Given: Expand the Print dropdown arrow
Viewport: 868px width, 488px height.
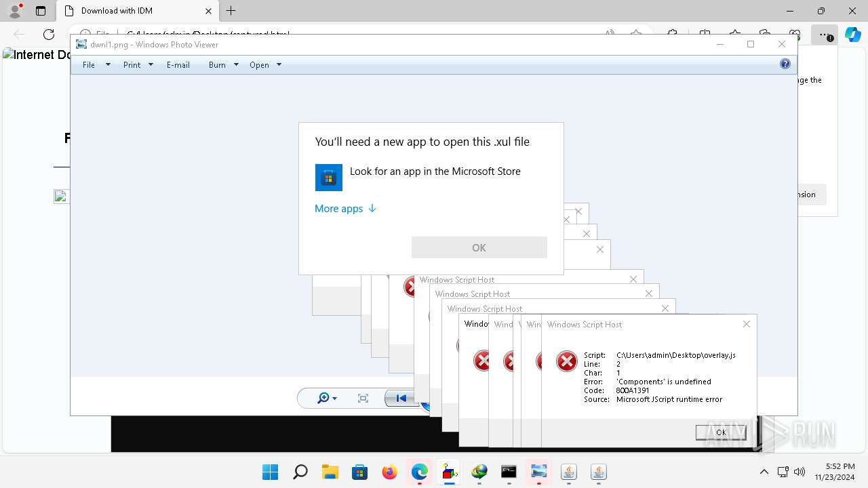Looking at the screenshot, I should click(x=151, y=65).
